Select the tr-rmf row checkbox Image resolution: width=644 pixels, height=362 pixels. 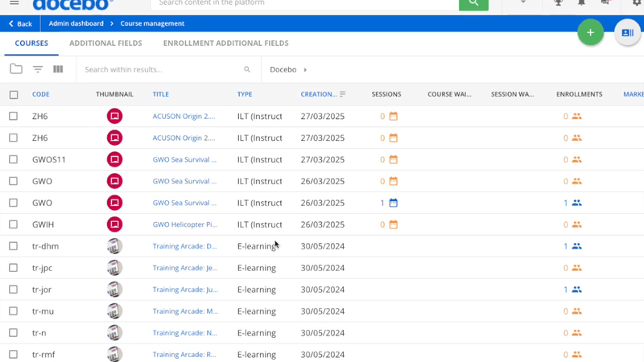[13, 354]
